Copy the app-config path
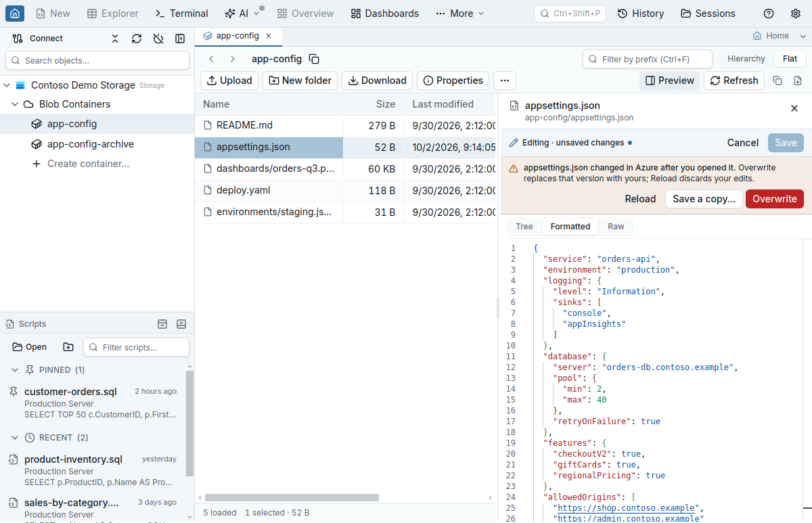 coord(314,59)
